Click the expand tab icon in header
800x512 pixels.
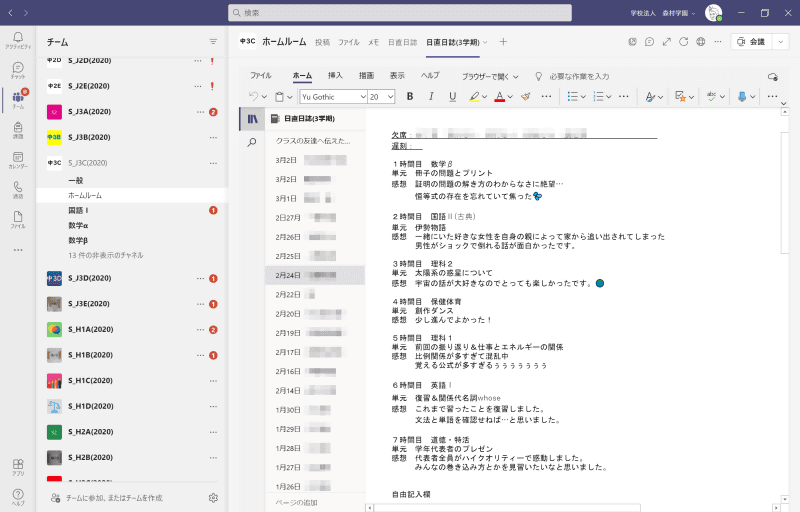coord(666,42)
